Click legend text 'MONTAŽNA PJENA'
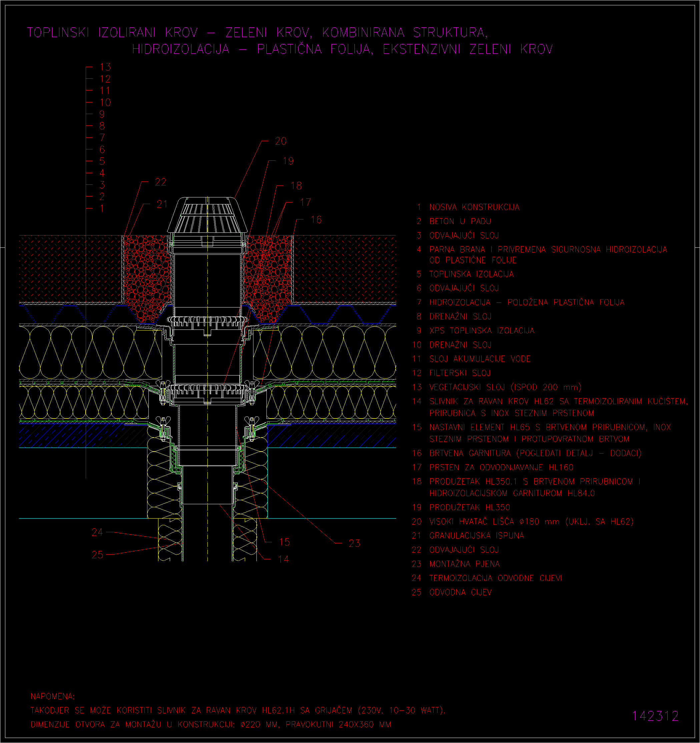 coord(465,564)
